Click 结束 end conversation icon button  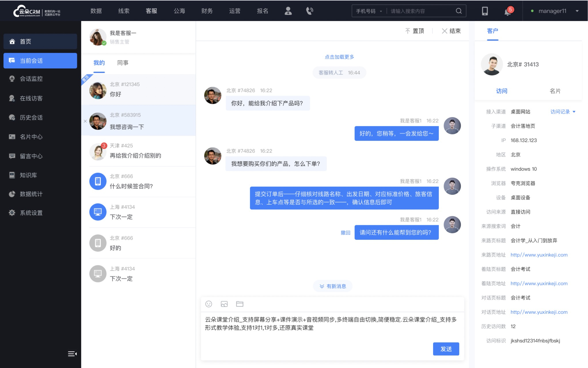[x=450, y=31]
